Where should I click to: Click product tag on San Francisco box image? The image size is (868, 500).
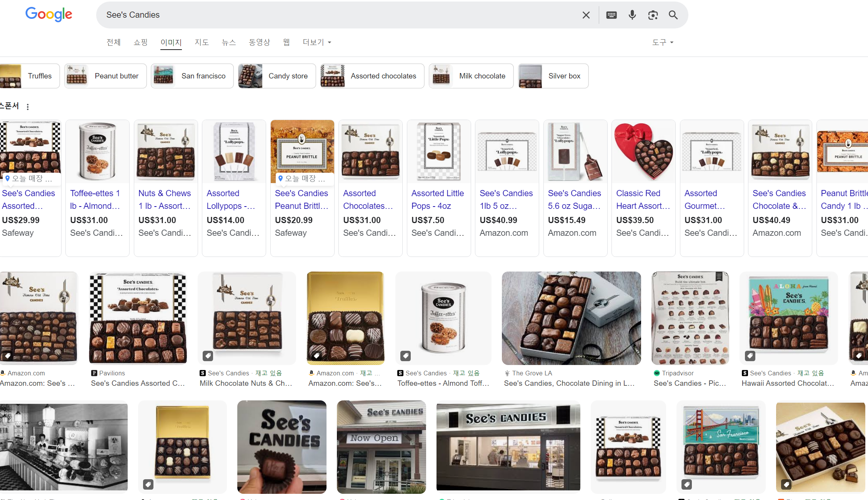pyautogui.click(x=687, y=485)
